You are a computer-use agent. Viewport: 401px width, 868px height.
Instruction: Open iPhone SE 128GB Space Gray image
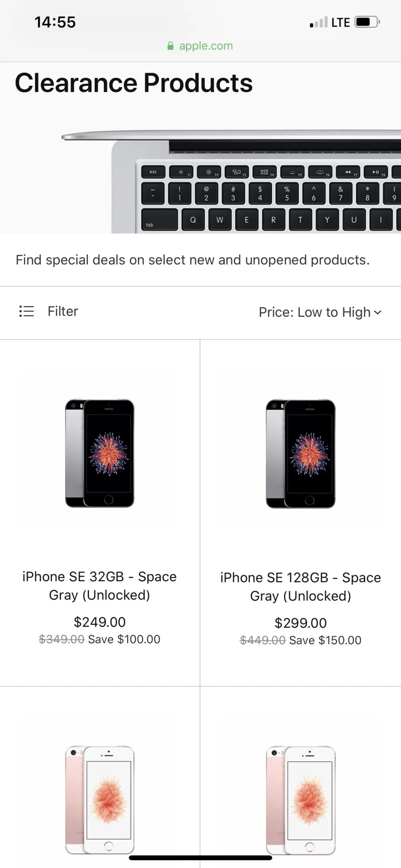301,453
